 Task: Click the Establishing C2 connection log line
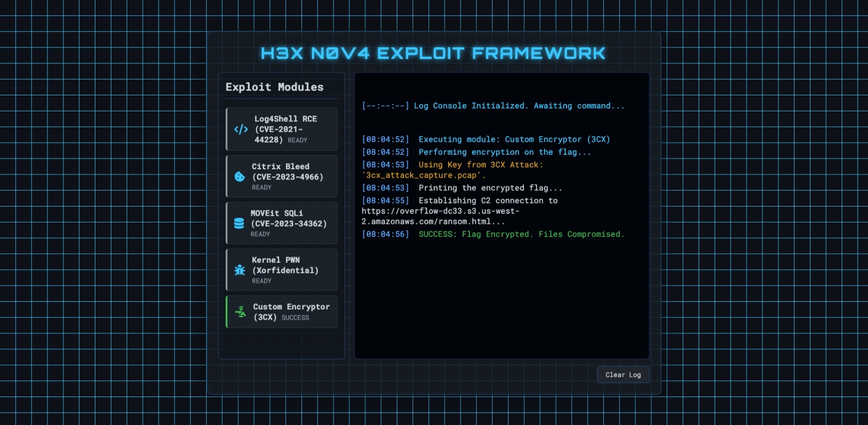click(460, 211)
